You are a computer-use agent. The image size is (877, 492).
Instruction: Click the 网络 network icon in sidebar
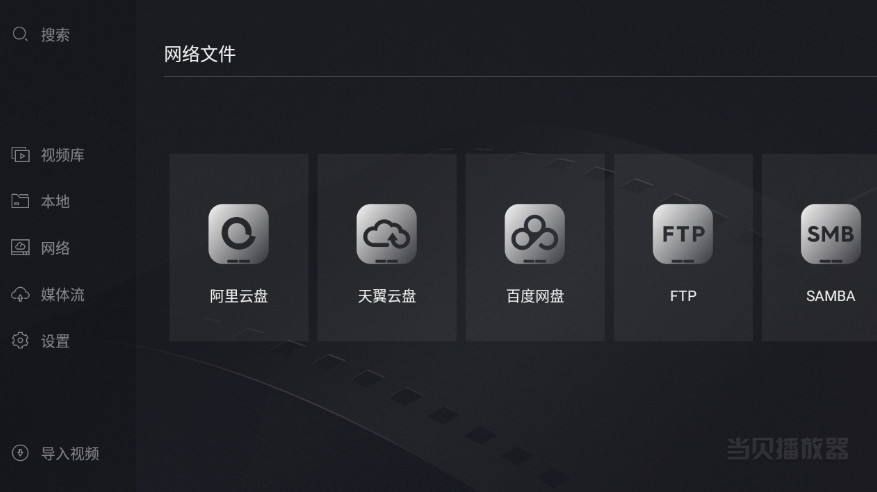(21, 248)
